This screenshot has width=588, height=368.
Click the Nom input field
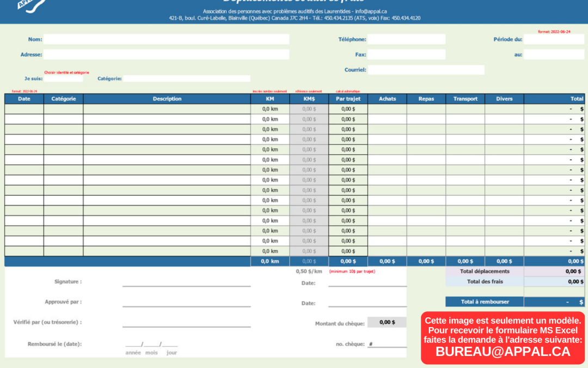click(166, 39)
